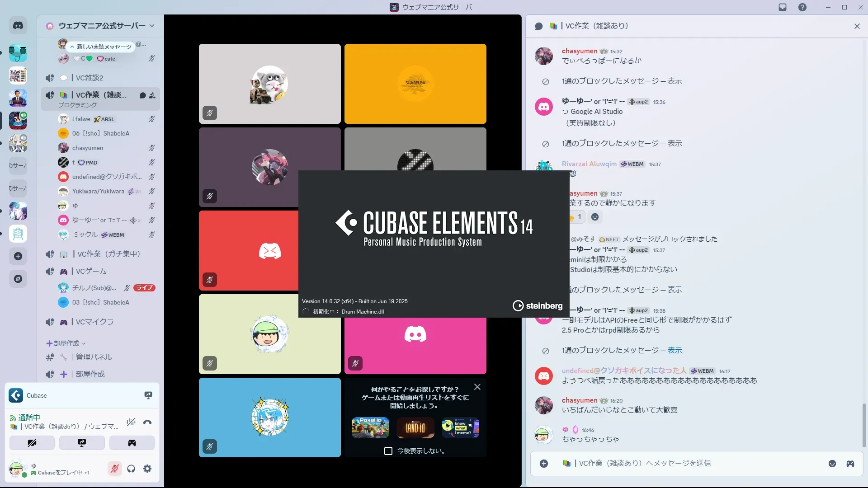Stream Cubase via screen share icon
Image resolution: width=868 pixels, height=488 pixels.
148,395
